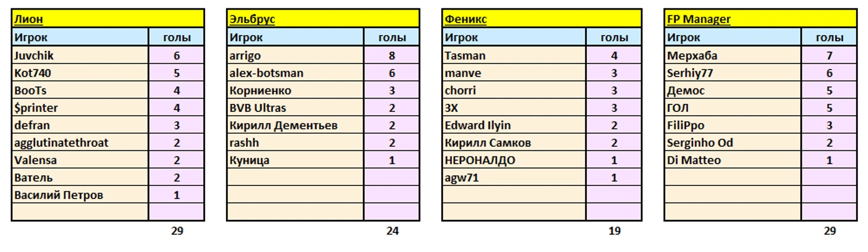This screenshot has height=252, width=868.
Task: Click the Tasman player name
Action: tap(465, 56)
